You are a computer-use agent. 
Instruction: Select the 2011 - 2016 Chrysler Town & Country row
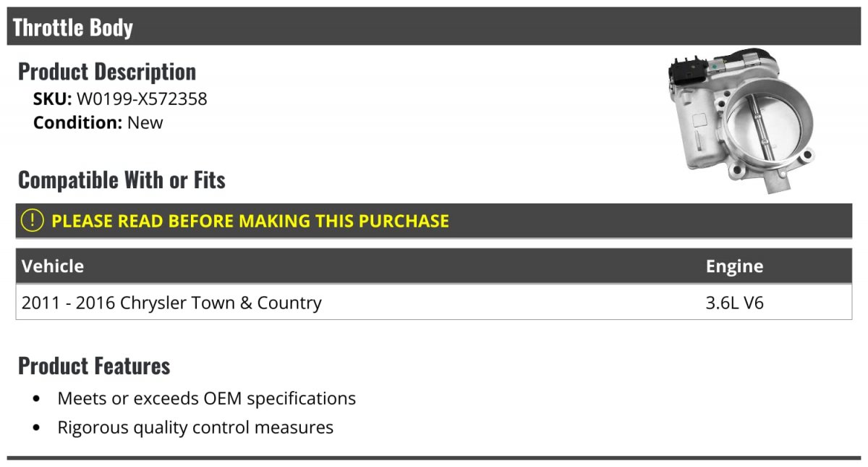(434, 302)
